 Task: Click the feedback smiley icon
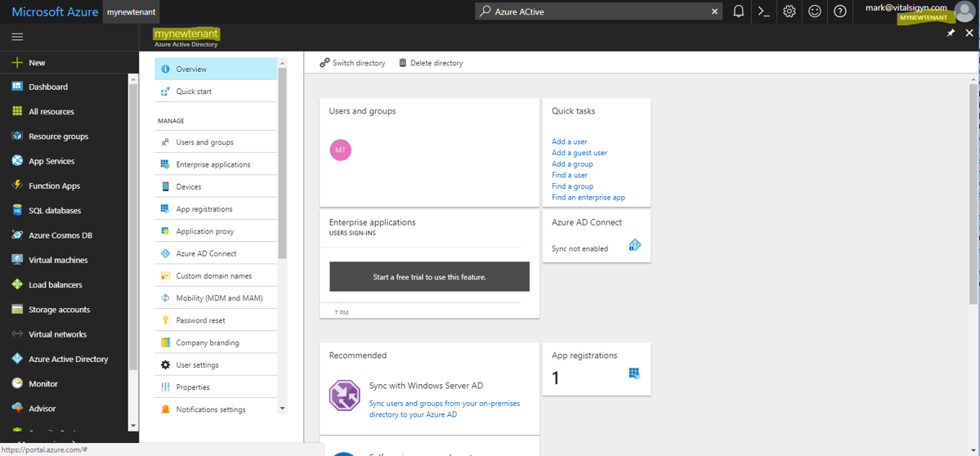[814, 11]
